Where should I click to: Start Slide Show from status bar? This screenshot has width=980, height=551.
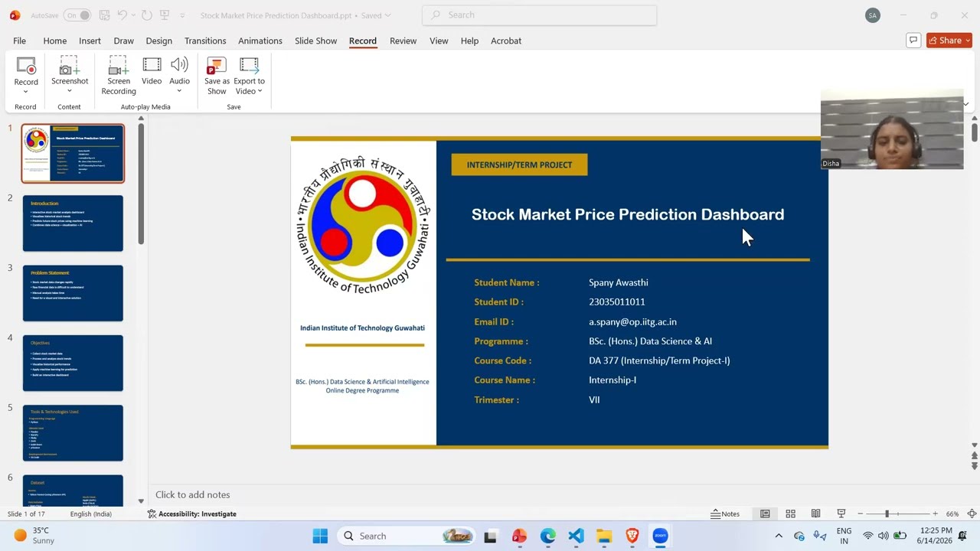click(x=841, y=514)
